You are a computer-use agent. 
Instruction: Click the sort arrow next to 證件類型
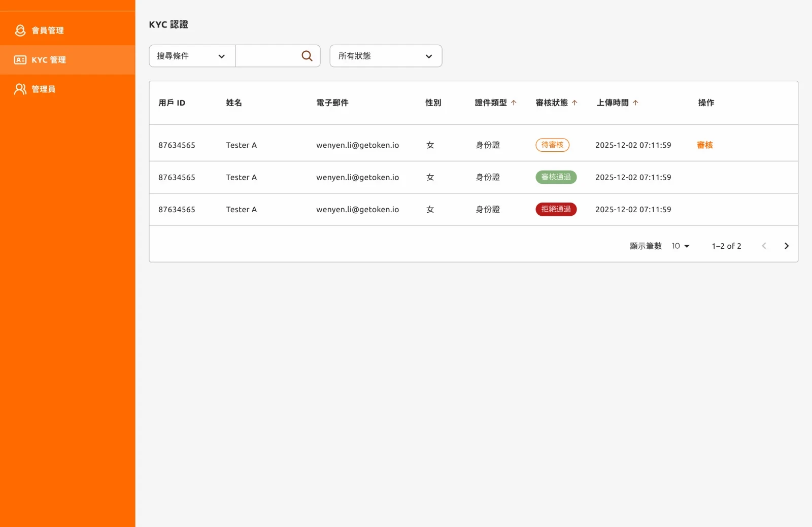tap(514, 103)
